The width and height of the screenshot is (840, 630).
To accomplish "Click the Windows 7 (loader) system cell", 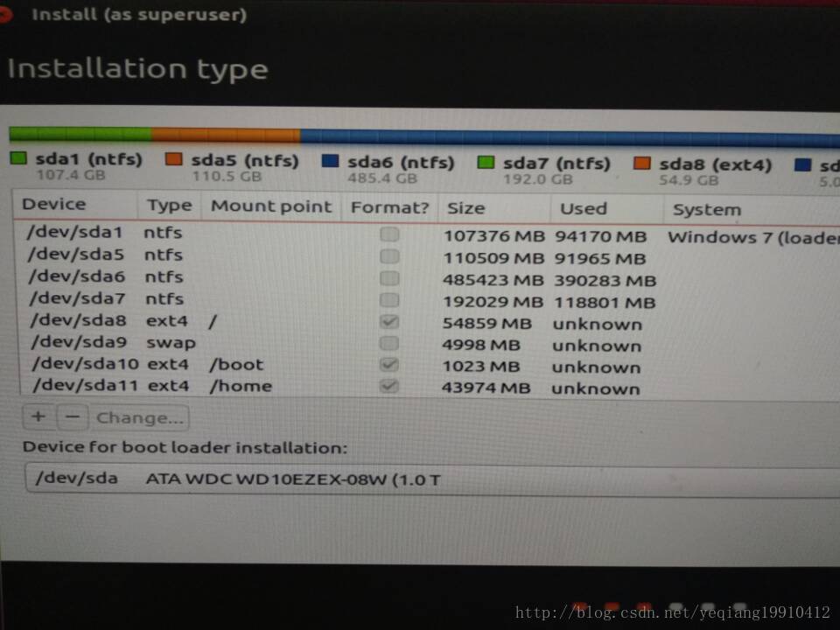I will tap(753, 237).
